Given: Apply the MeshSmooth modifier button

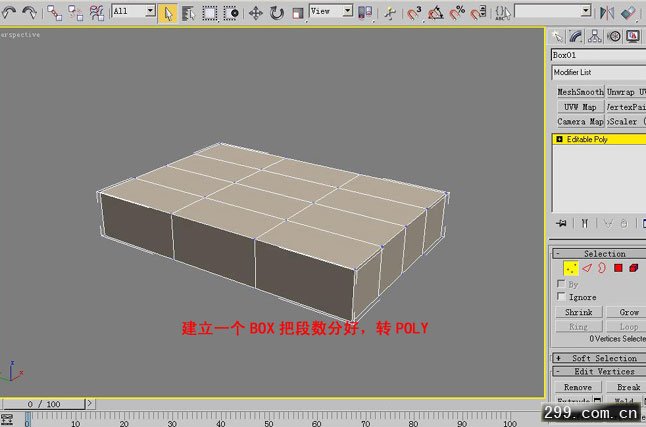Looking at the screenshot, I should pos(580,92).
